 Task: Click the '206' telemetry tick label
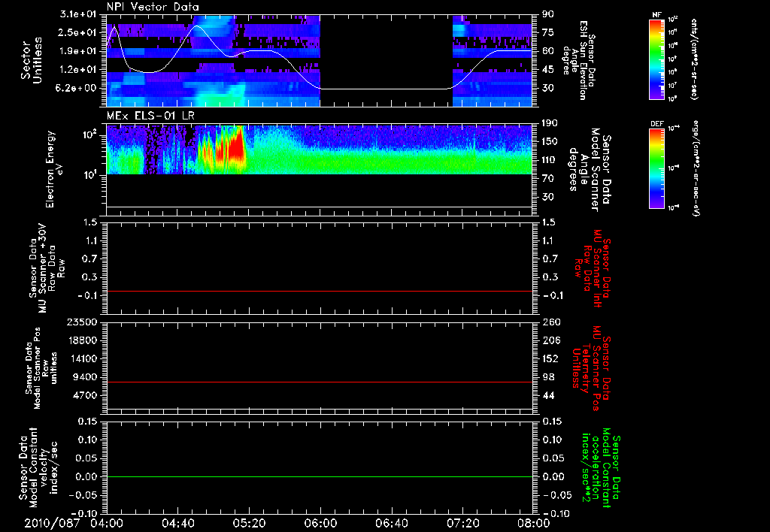[x=550, y=340]
